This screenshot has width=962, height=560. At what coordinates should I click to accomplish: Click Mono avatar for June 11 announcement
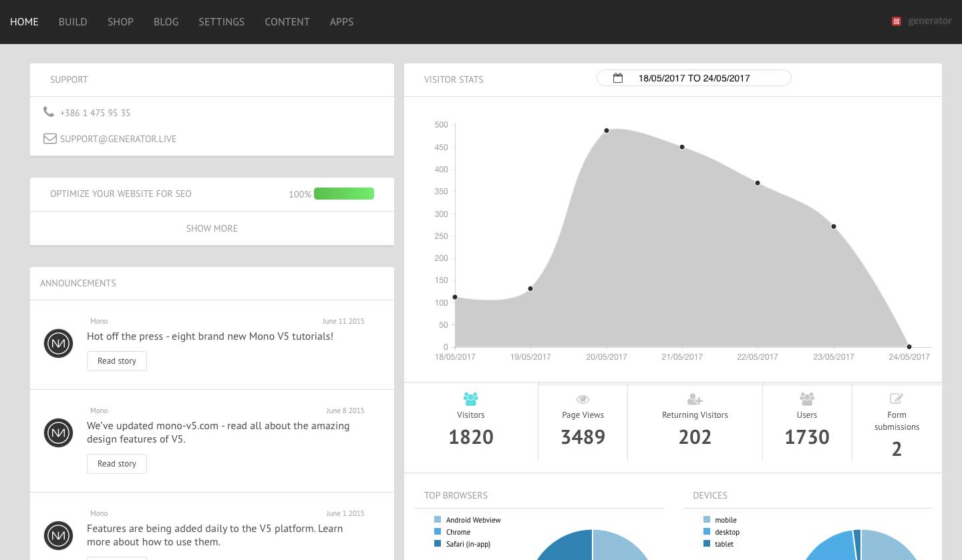[58, 343]
